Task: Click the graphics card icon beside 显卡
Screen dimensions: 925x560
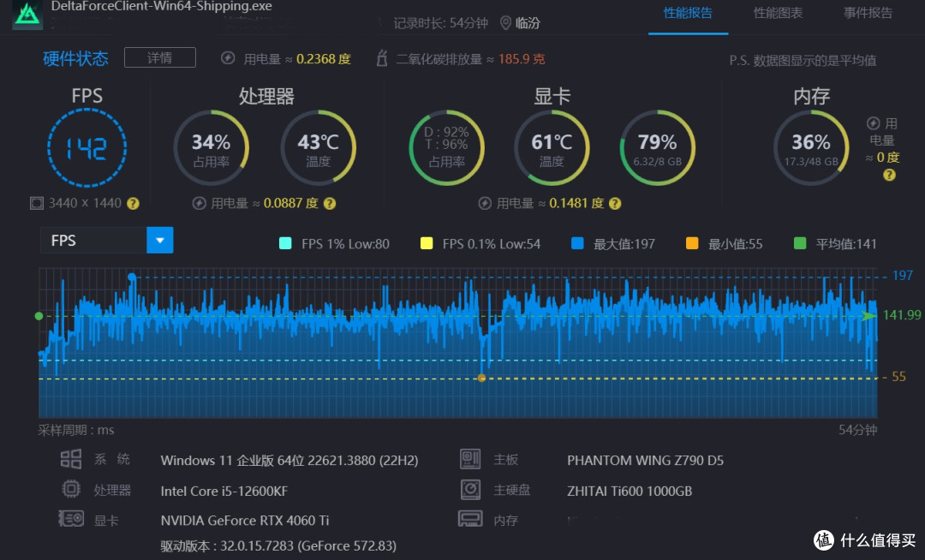Action: 71,519
